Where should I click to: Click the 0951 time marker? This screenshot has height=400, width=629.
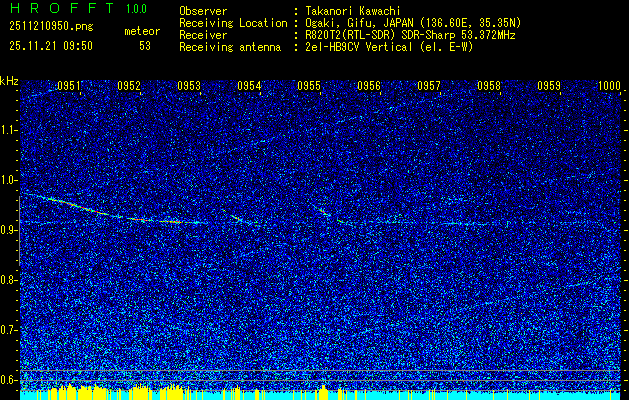click(x=69, y=86)
